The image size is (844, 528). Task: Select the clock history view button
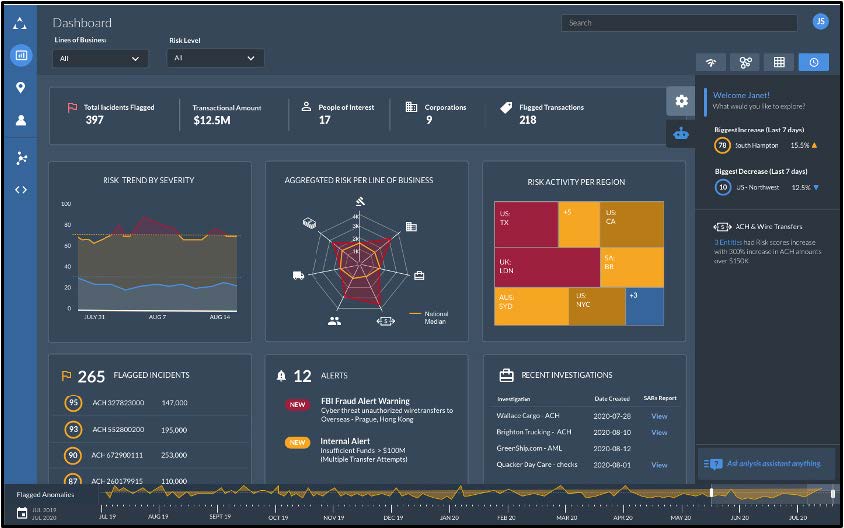pos(814,62)
